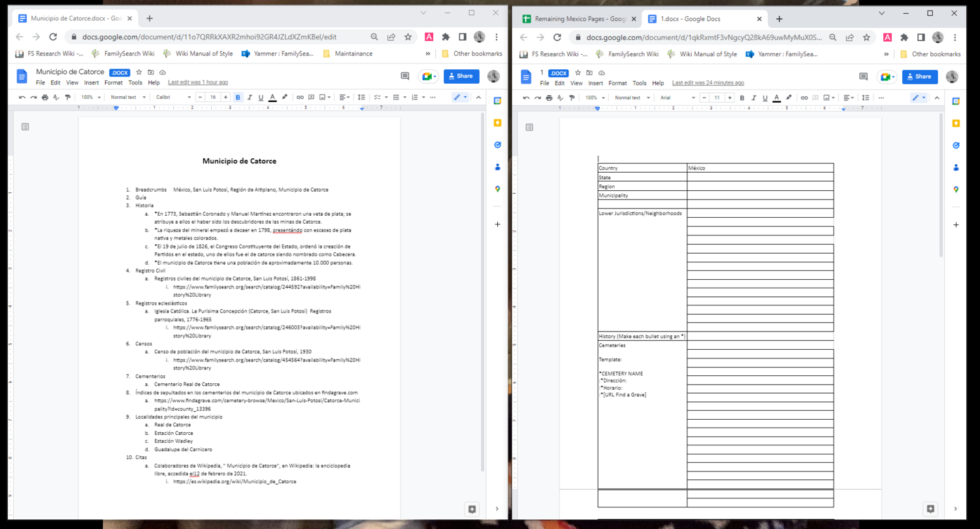Click the blue Share button
The height and width of the screenshot is (529, 980).
(x=461, y=76)
